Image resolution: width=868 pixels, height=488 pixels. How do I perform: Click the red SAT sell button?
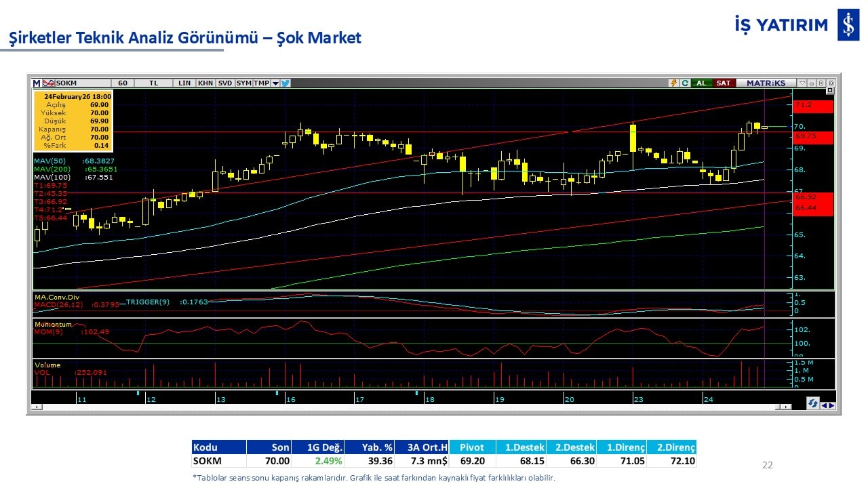(724, 83)
